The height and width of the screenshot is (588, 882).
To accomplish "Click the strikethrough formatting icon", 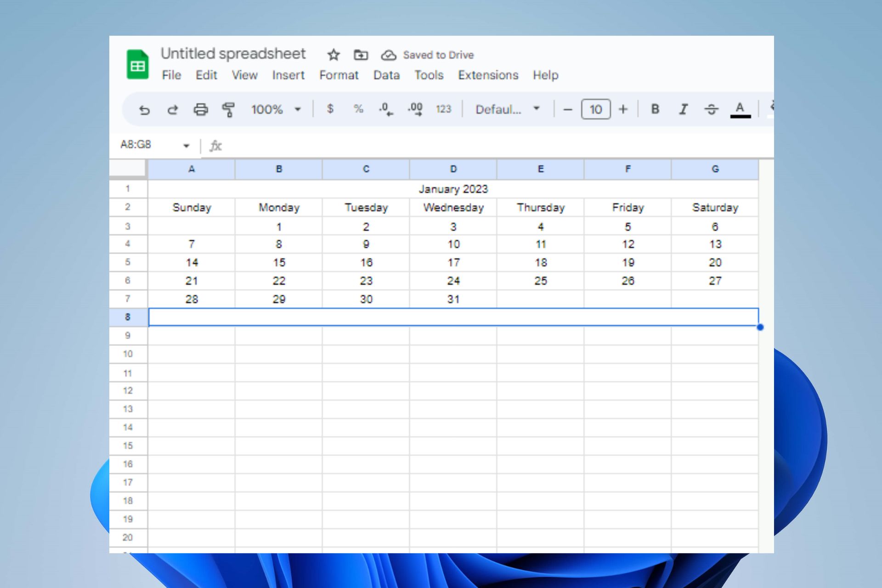I will (710, 109).
